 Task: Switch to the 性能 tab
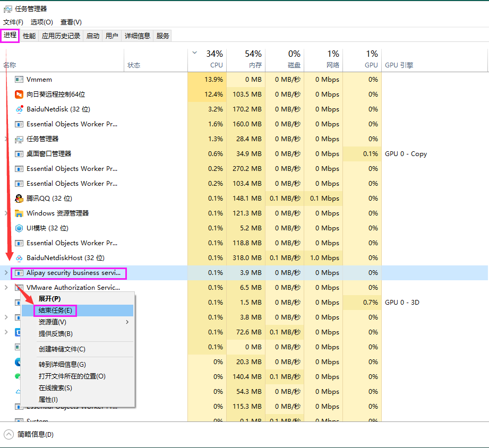tap(29, 36)
